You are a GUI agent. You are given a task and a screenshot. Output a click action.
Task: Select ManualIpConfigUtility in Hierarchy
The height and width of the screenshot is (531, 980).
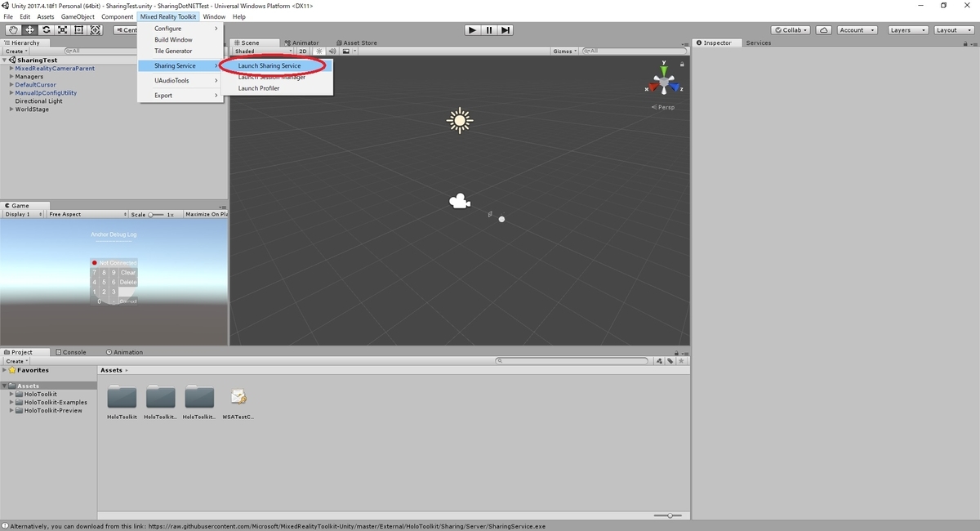click(x=46, y=93)
